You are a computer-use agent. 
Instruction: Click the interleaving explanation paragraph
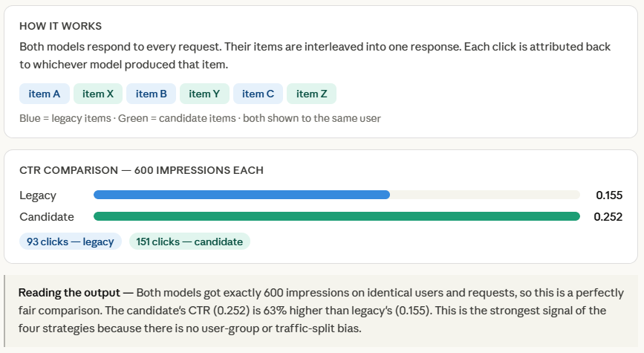pos(315,55)
